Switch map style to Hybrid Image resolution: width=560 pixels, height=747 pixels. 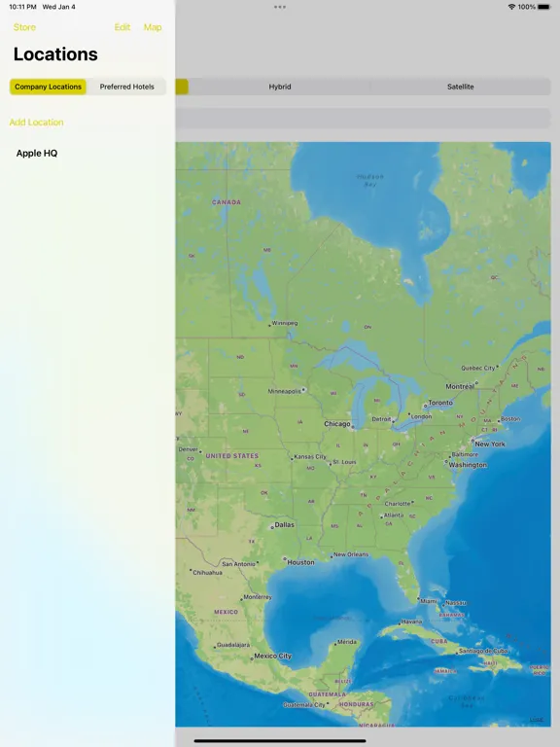pyautogui.click(x=280, y=87)
